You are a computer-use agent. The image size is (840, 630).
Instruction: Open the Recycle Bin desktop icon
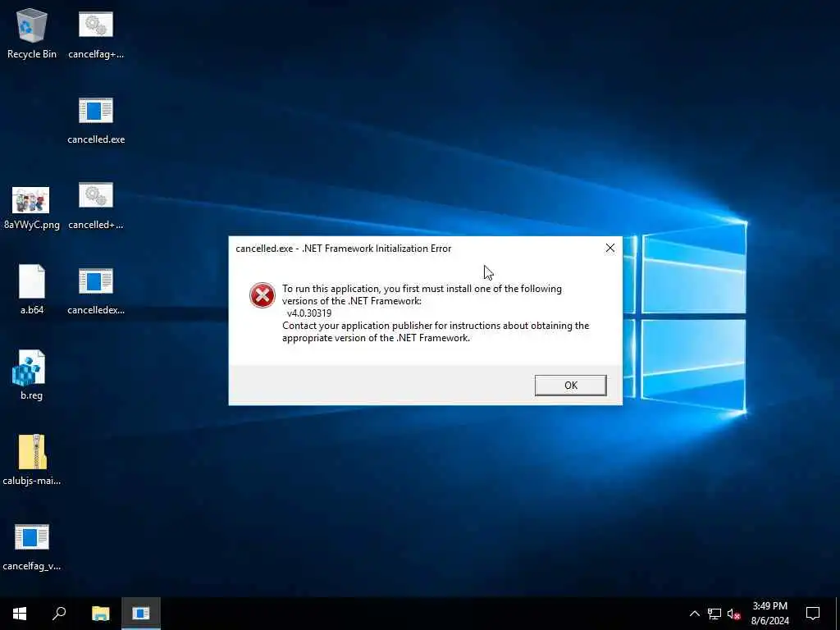(x=32, y=33)
